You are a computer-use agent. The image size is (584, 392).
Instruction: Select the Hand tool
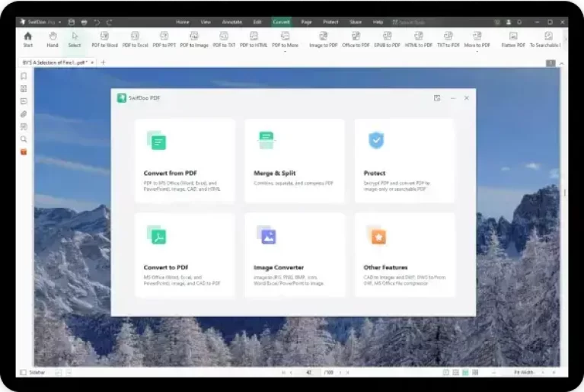click(53, 40)
